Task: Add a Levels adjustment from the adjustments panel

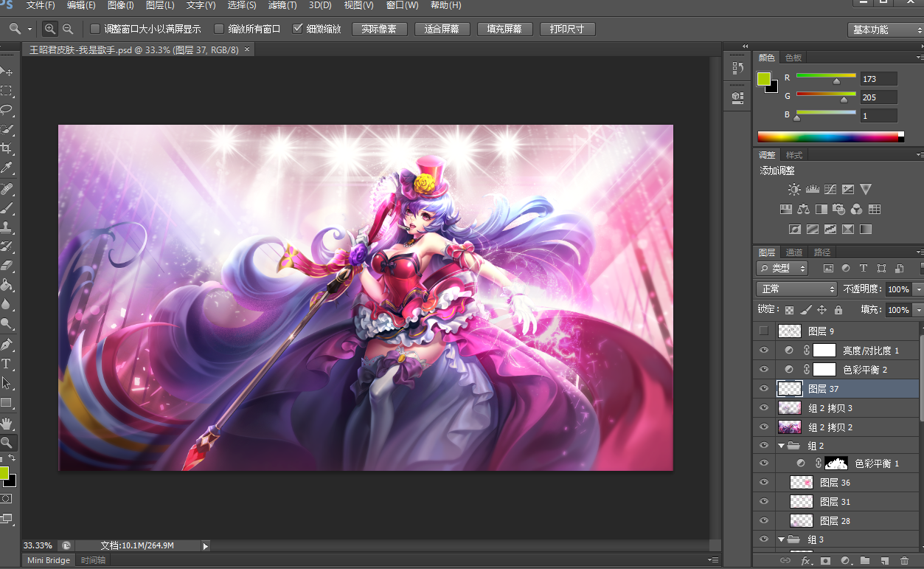Action: pyautogui.click(x=812, y=190)
